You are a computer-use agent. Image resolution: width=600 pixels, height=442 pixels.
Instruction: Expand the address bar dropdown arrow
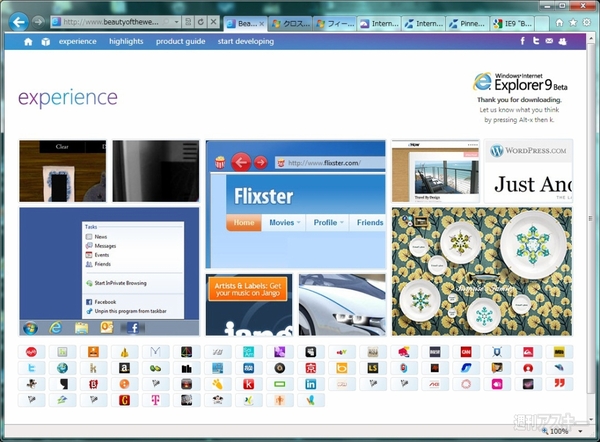176,22
